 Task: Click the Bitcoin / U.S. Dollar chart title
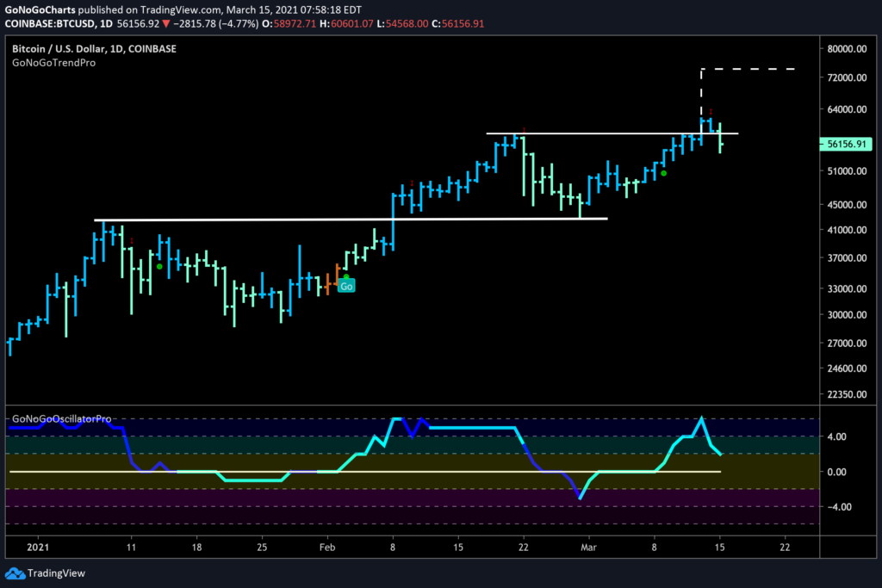click(x=94, y=49)
